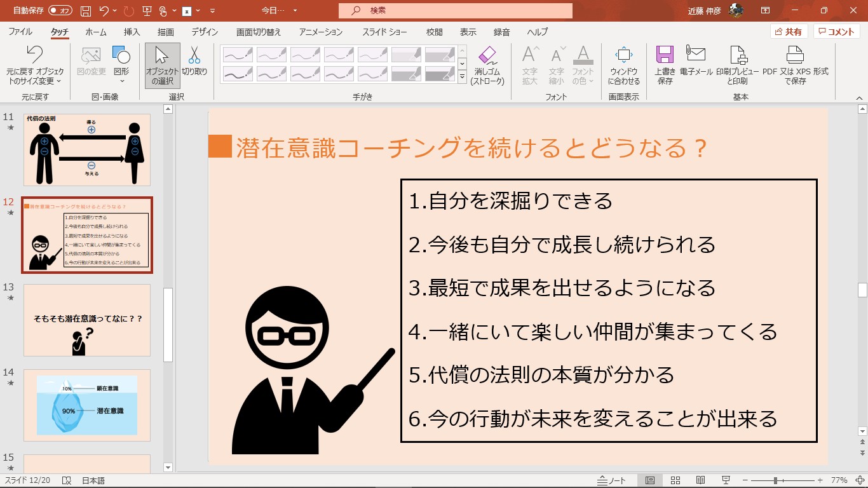Image resolution: width=868 pixels, height=488 pixels.
Task: Open touch/mouse mode dropdown arrow
Action: click(173, 11)
